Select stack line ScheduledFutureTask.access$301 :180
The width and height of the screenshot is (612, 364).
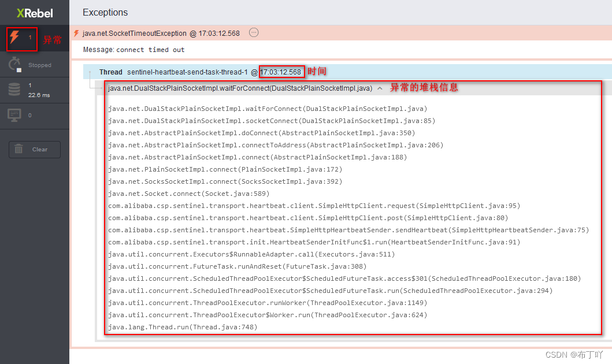pyautogui.click(x=344, y=278)
